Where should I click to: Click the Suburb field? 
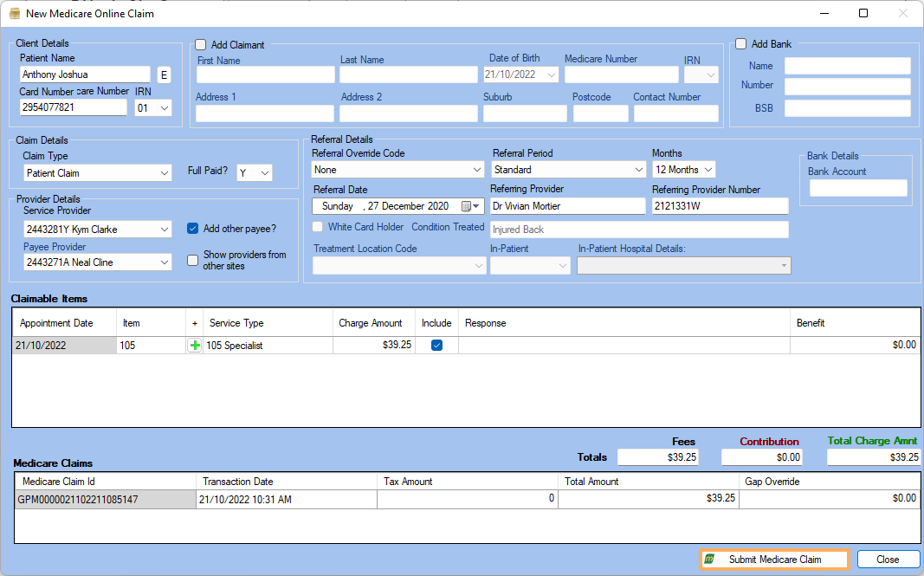coord(525,113)
